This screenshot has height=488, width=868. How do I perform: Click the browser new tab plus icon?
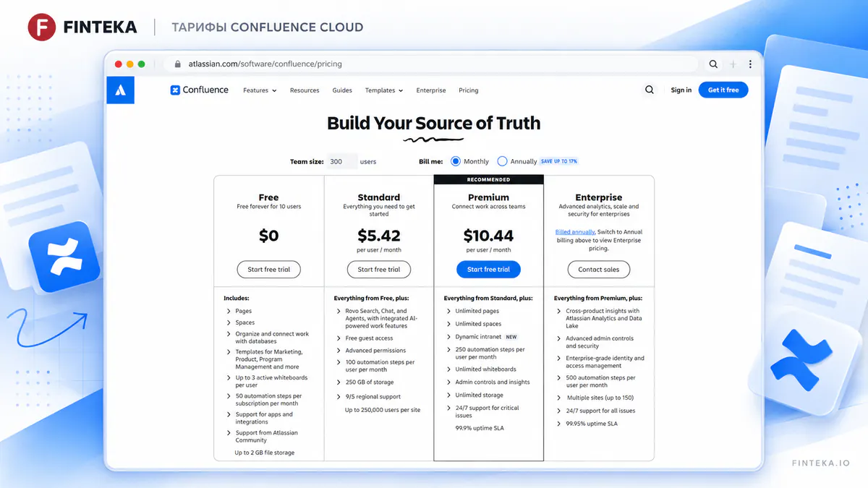point(733,64)
